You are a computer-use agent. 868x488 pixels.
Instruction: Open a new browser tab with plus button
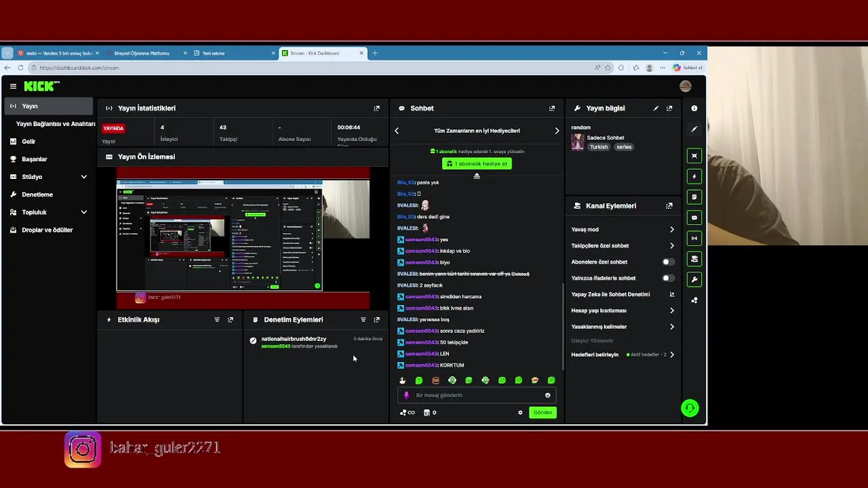pyautogui.click(x=374, y=53)
